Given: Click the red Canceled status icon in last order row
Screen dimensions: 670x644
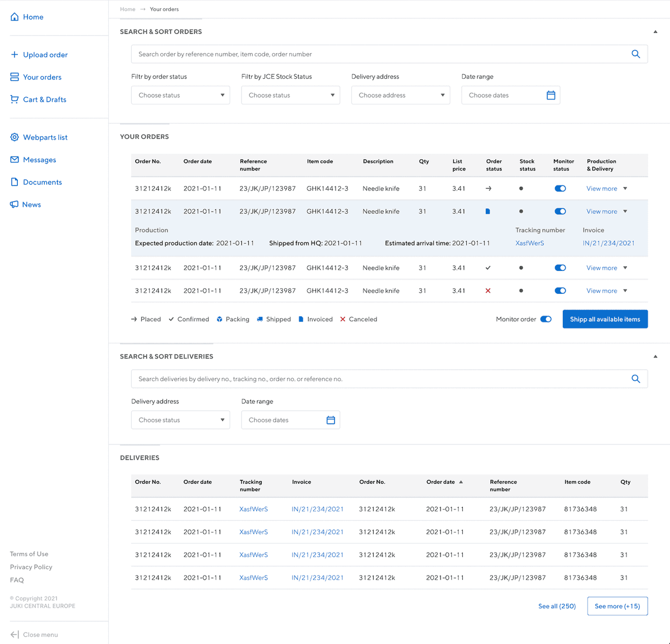Looking at the screenshot, I should [488, 290].
